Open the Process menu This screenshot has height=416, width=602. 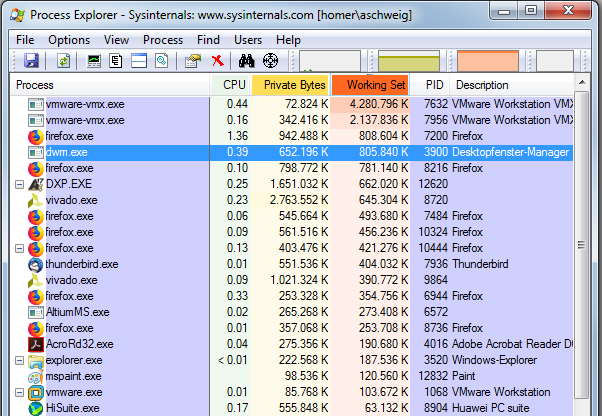point(163,40)
